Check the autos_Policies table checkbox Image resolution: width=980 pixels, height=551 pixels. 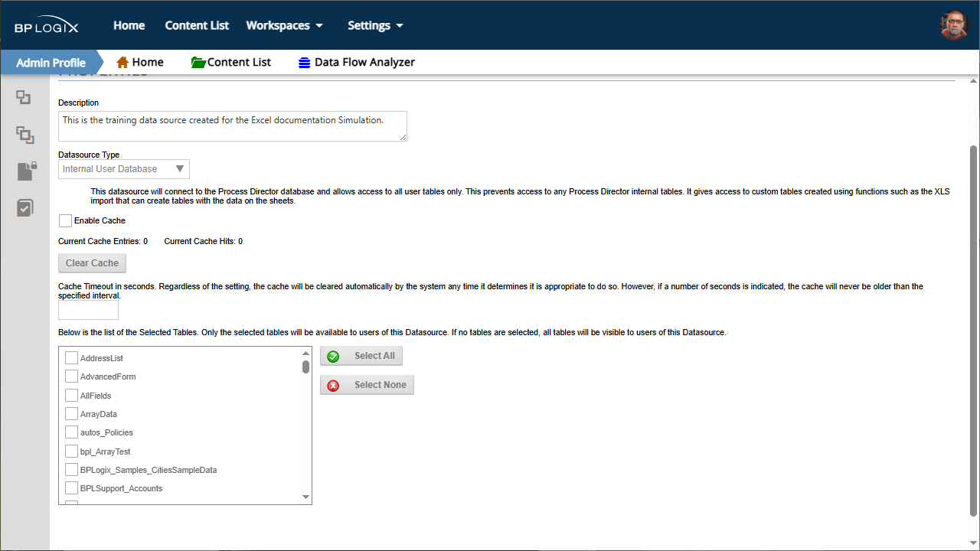coord(71,432)
